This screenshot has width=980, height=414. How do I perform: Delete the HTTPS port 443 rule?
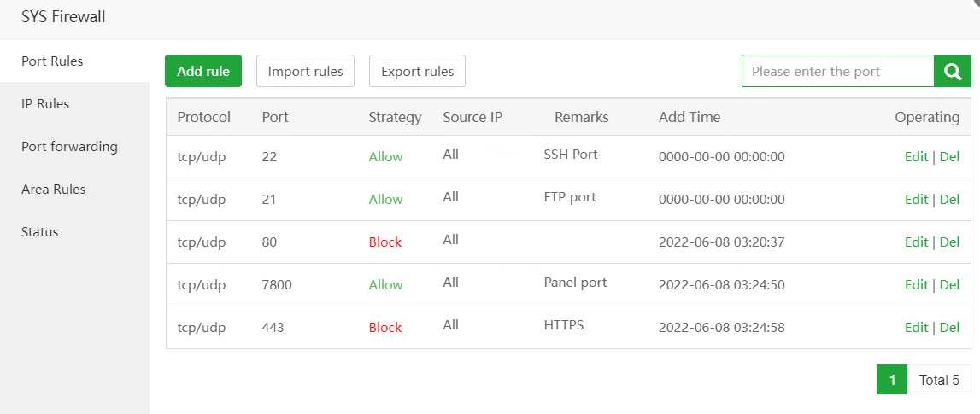[949, 328]
